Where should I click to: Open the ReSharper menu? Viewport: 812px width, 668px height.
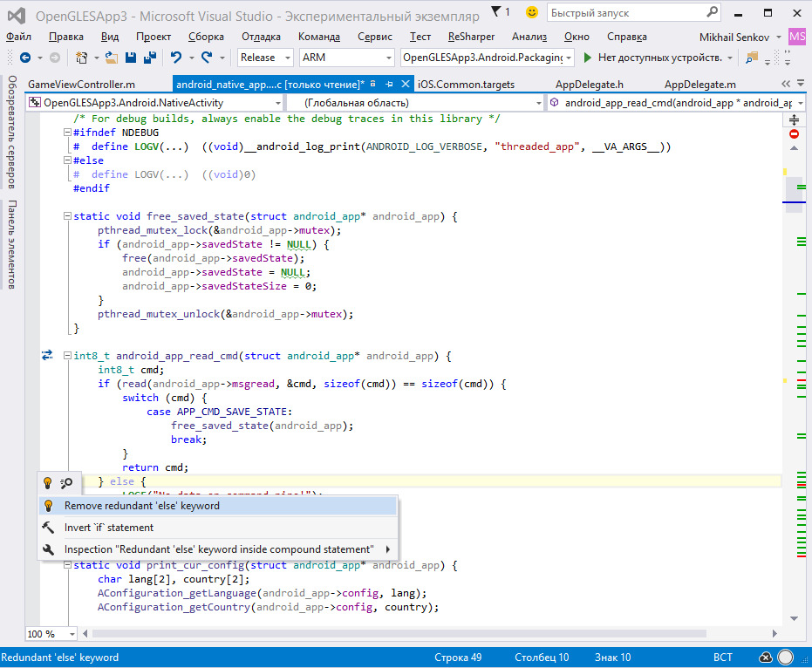(471, 37)
